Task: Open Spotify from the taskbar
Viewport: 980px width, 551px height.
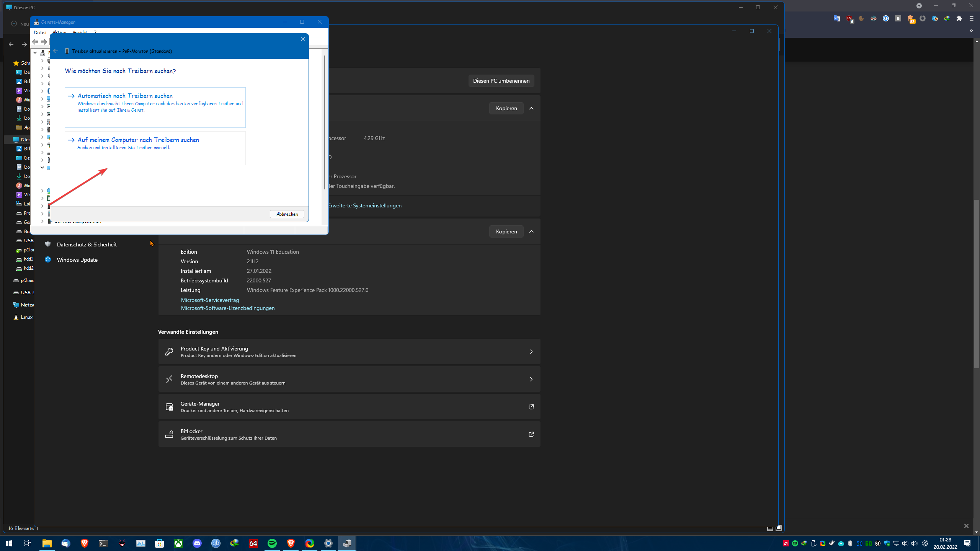Action: click(x=272, y=543)
